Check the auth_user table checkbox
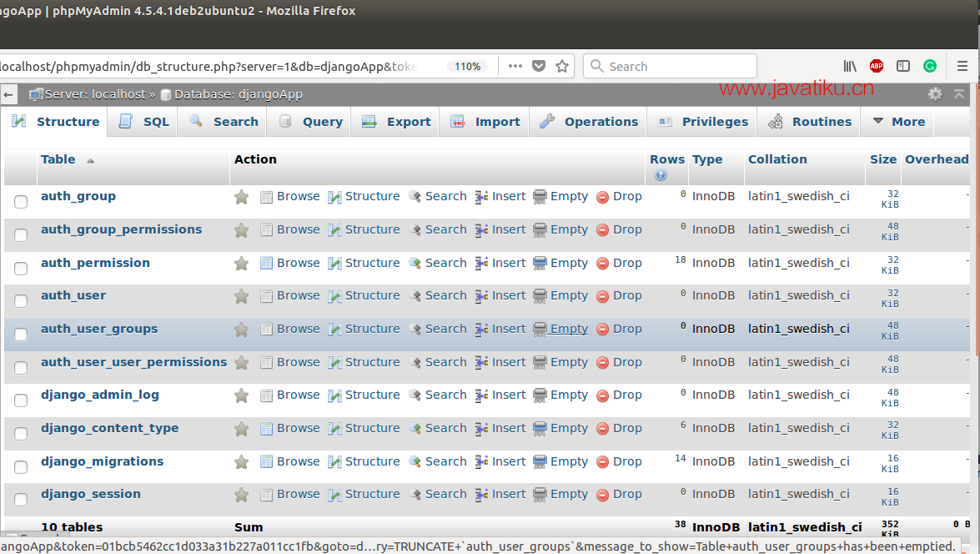 coord(21,300)
